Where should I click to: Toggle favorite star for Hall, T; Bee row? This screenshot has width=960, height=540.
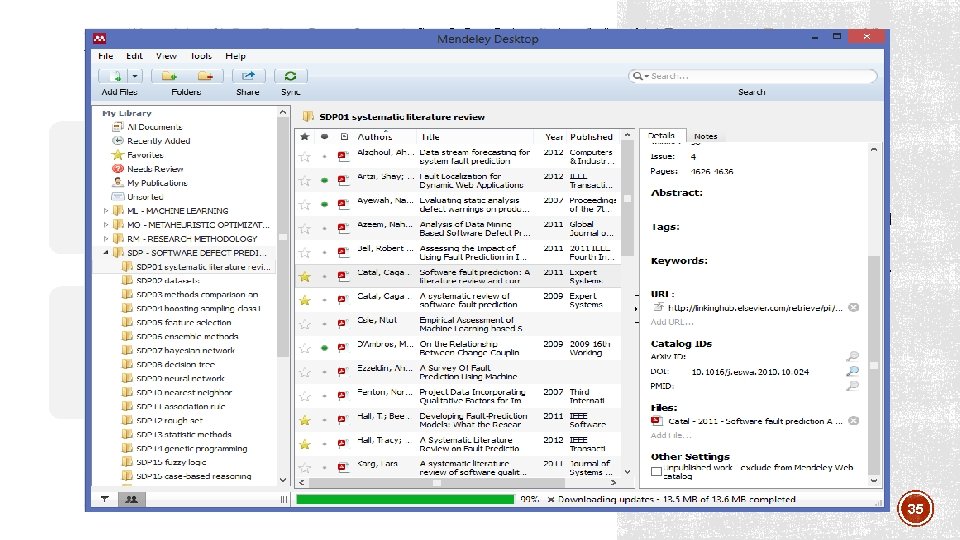tap(304, 421)
